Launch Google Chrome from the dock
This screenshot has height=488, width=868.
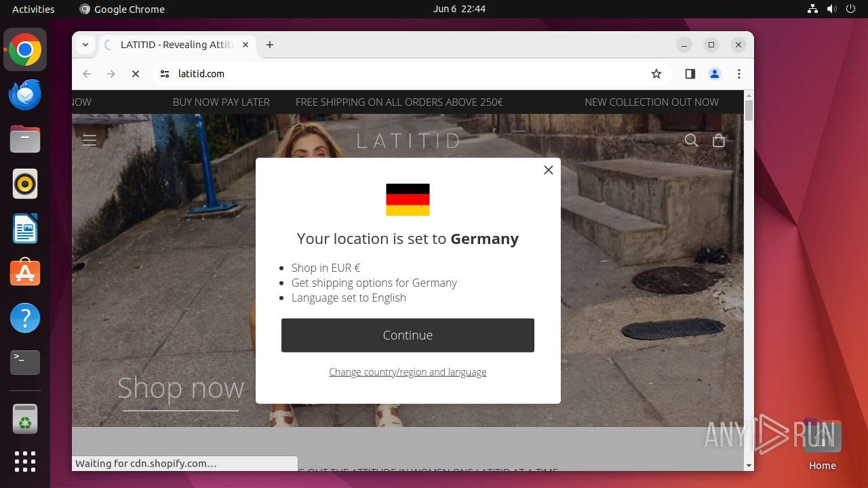click(x=25, y=50)
